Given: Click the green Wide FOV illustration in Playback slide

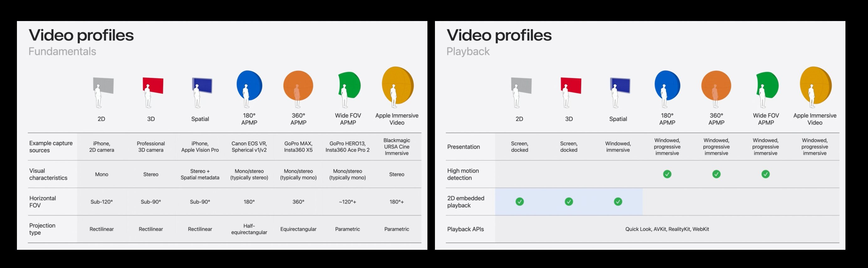Looking at the screenshot, I should coord(767,85).
